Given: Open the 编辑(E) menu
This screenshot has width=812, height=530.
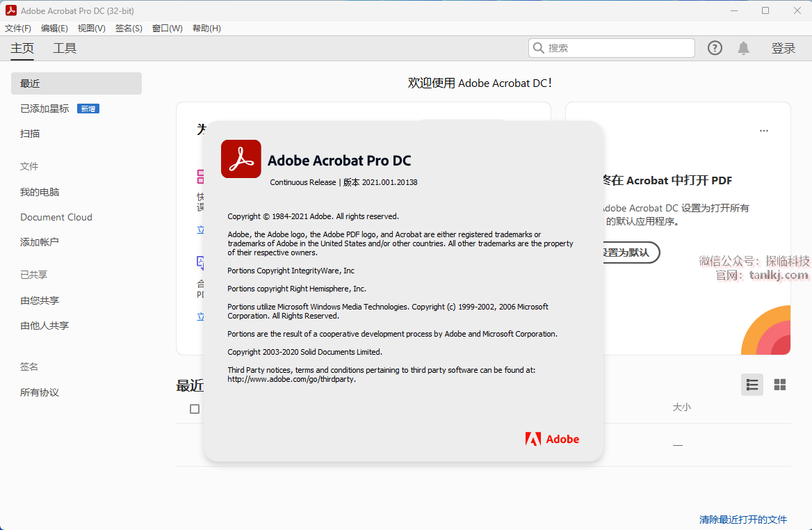Looking at the screenshot, I should (54, 28).
